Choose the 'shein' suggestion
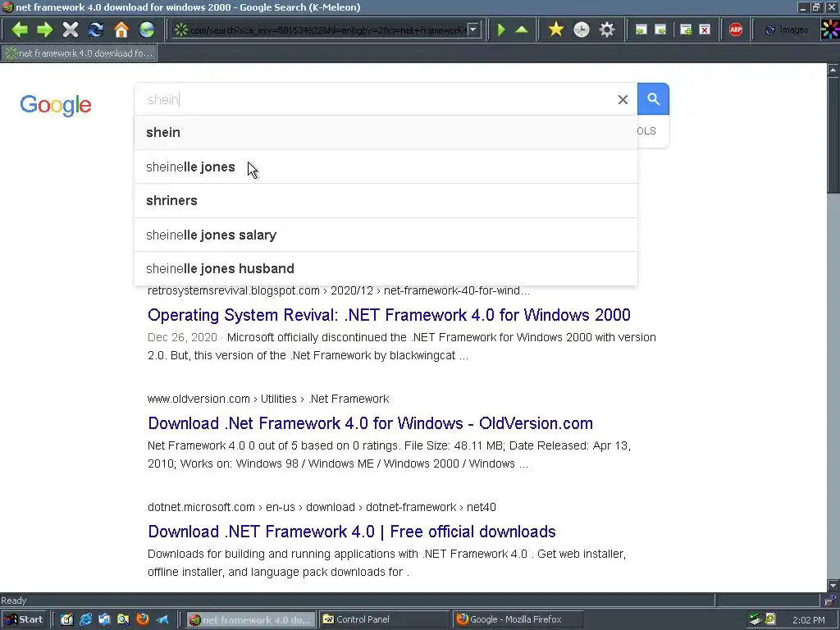 click(386, 132)
